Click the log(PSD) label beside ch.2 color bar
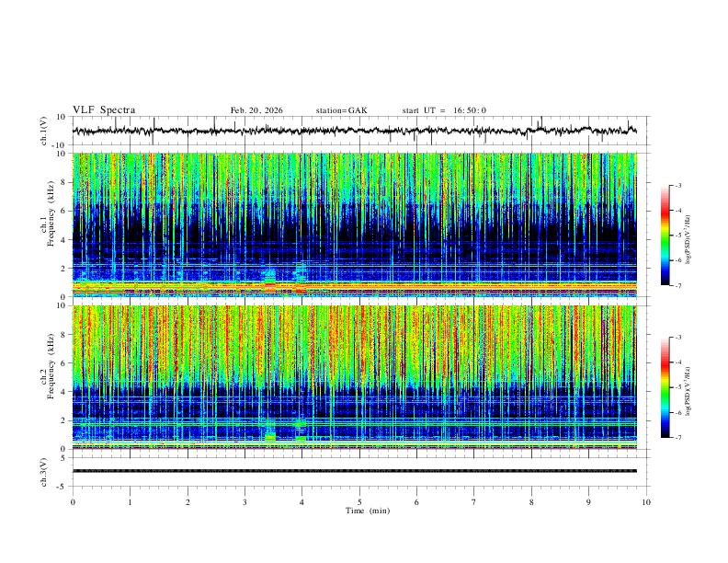Screen dimensions: 728x563 (688, 391)
